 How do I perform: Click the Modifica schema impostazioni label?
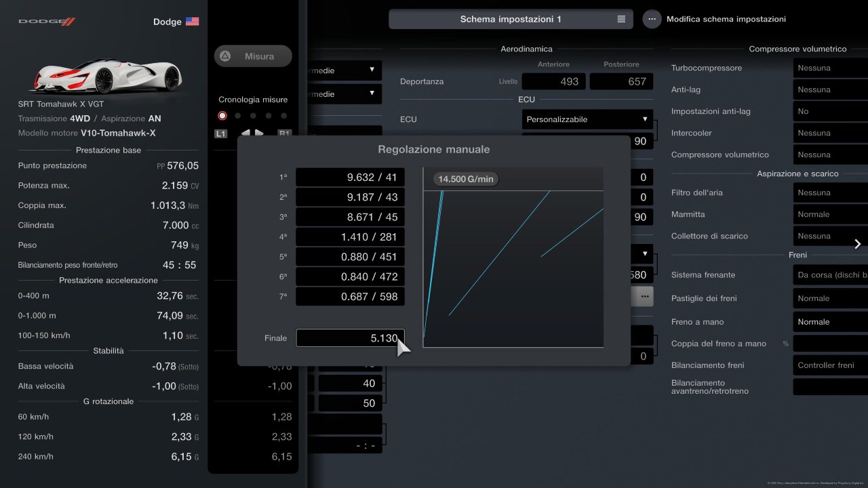pyautogui.click(x=726, y=19)
